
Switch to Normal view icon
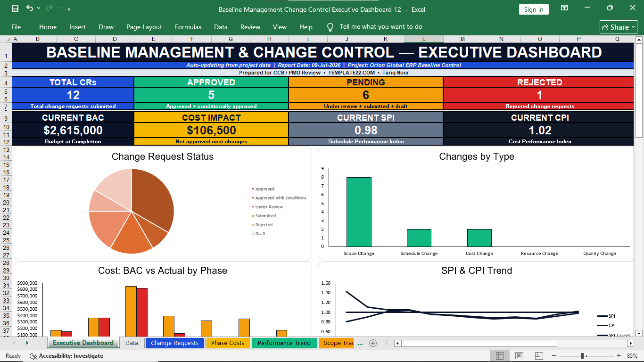[500, 356]
